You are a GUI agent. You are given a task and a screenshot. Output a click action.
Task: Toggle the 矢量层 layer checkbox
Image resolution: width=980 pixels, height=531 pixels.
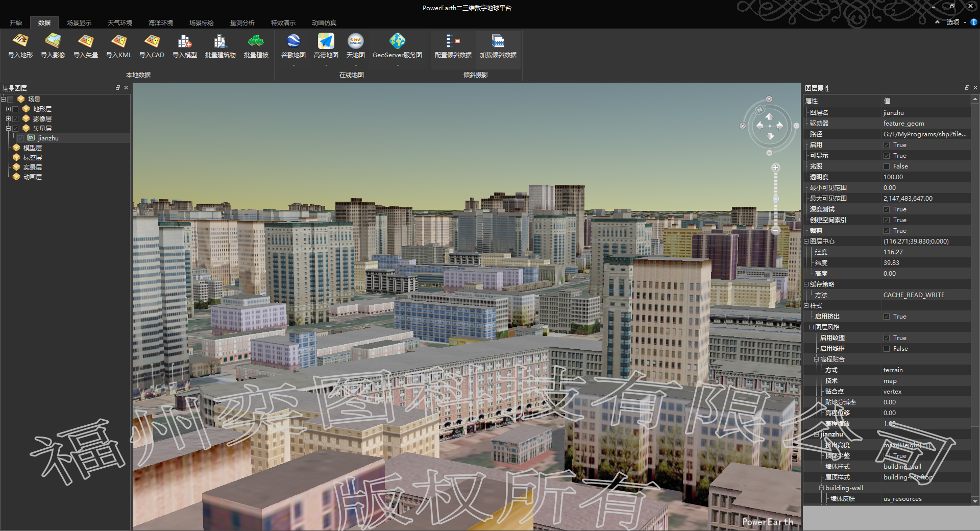click(15, 129)
